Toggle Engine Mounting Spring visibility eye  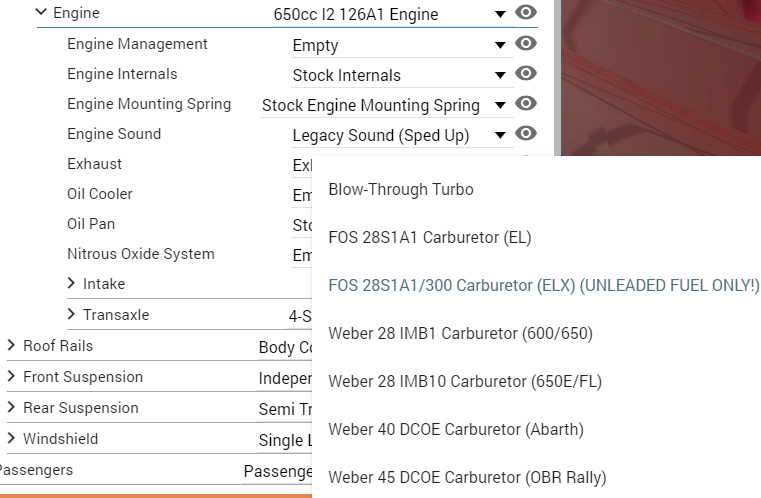(x=526, y=103)
